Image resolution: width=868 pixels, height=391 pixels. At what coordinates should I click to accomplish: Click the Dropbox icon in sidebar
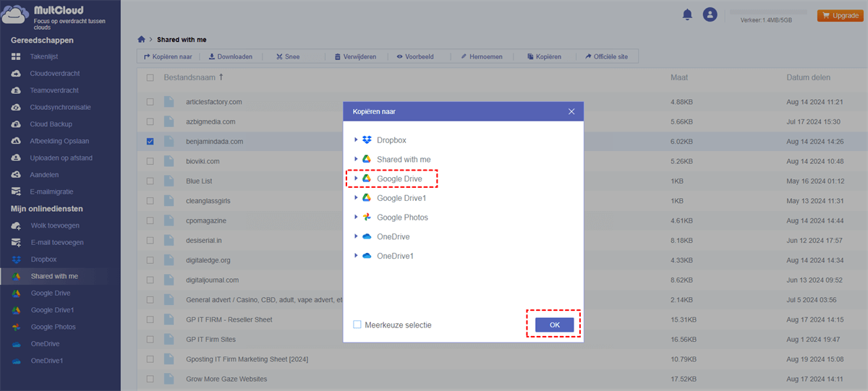point(16,259)
